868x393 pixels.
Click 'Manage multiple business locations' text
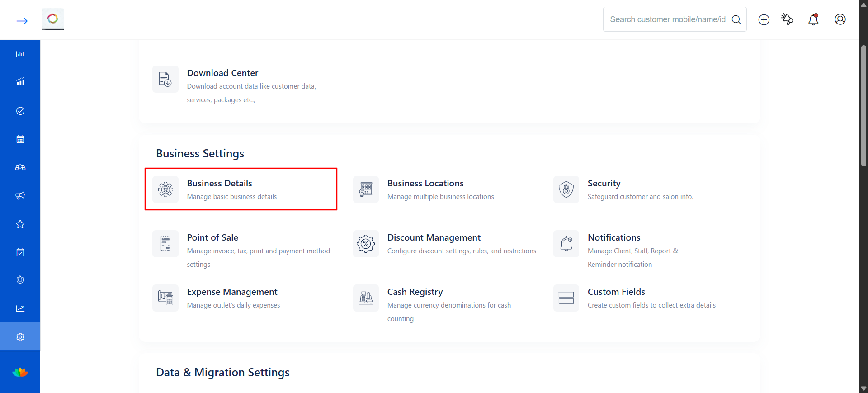coord(441,197)
